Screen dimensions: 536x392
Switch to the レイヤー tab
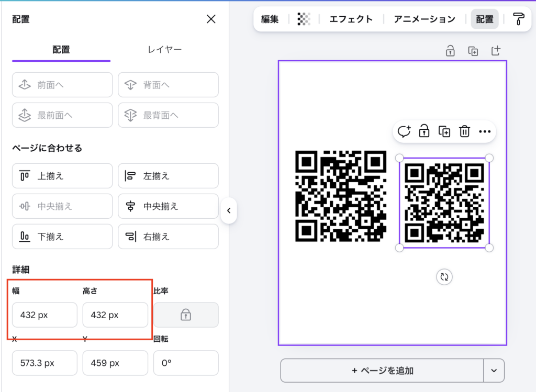point(164,50)
